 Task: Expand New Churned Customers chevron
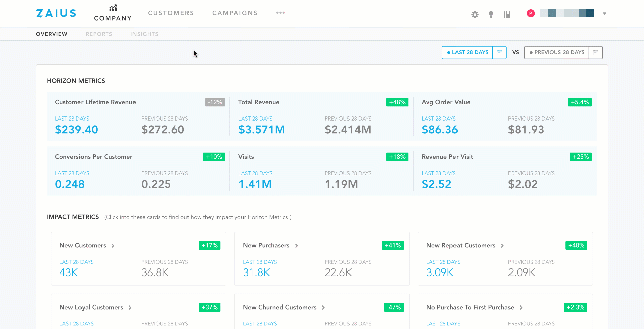pos(323,308)
